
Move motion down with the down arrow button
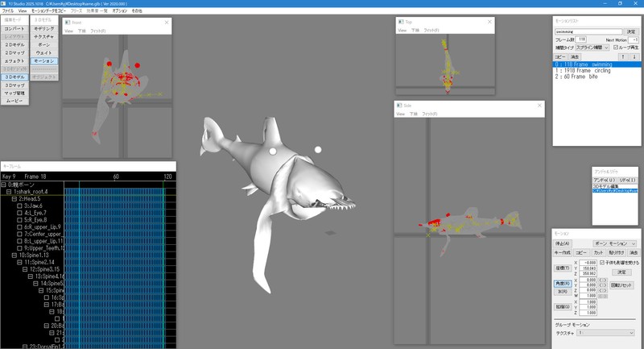coord(634,57)
